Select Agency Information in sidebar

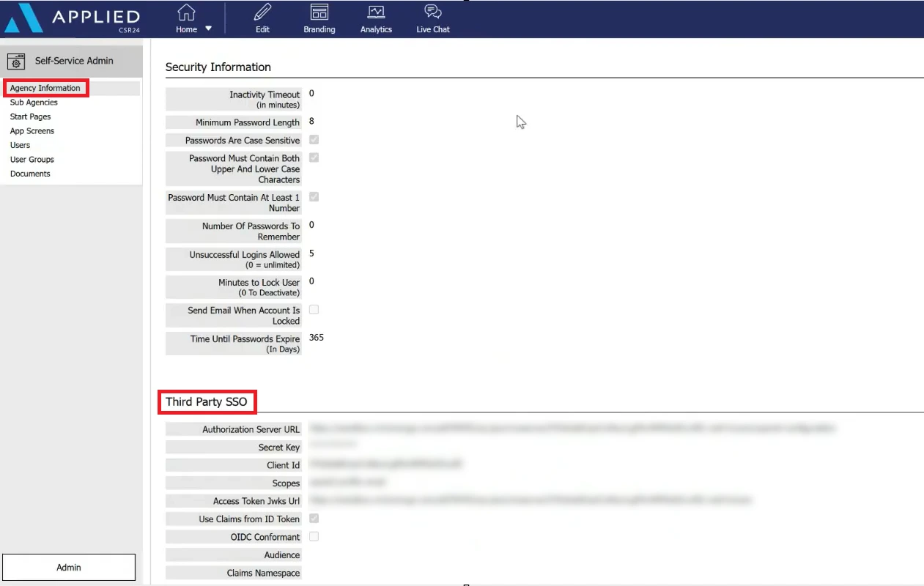[45, 88]
